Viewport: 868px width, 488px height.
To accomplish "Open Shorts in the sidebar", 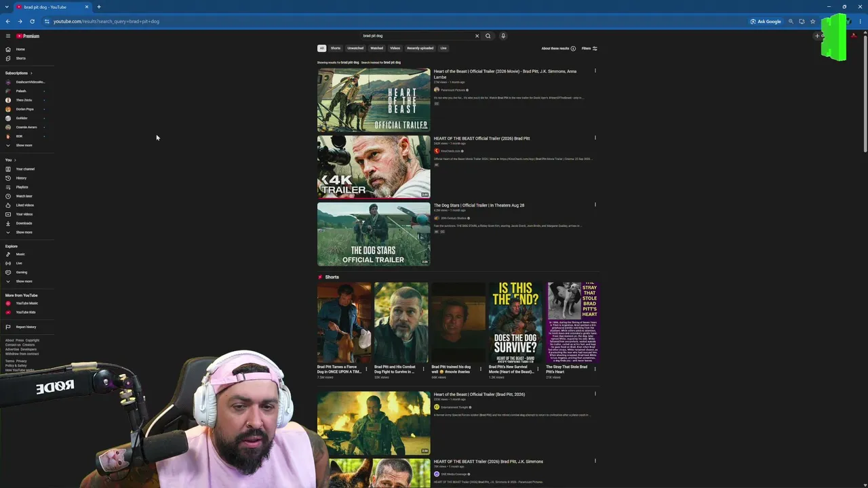I will click(x=20, y=58).
